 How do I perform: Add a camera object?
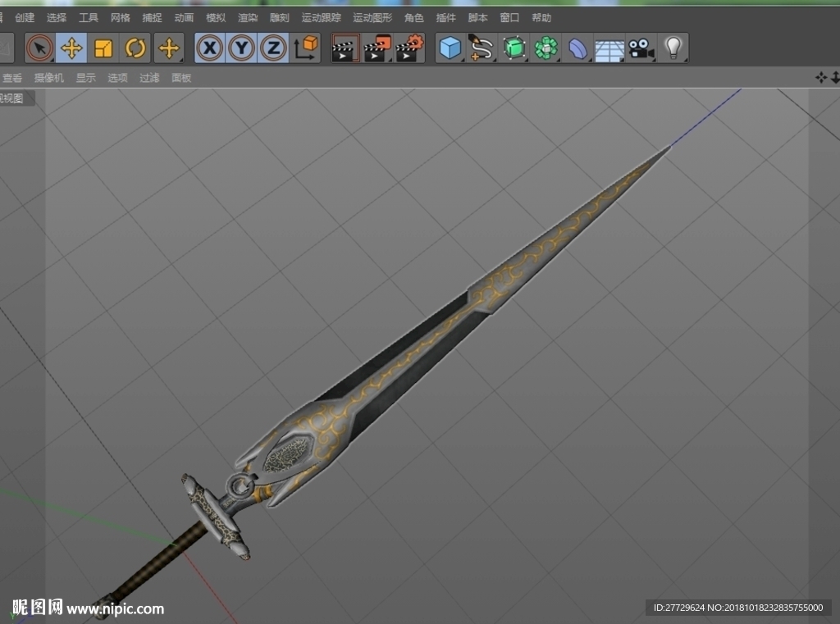click(641, 48)
